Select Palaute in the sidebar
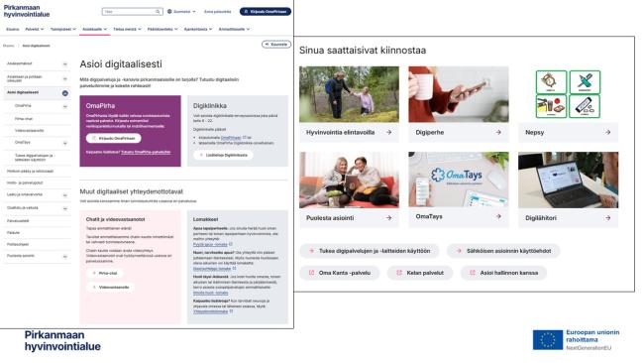Image resolution: width=644 pixels, height=363 pixels. point(13,233)
